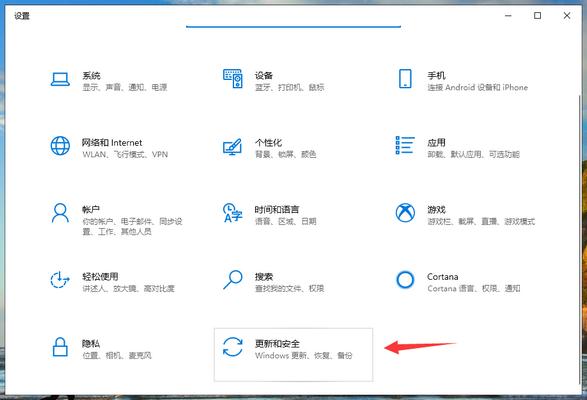Image resolution: width=587 pixels, height=400 pixels.
Task: Open the 帐户 (Accounts) person icon
Action: pos(60,213)
